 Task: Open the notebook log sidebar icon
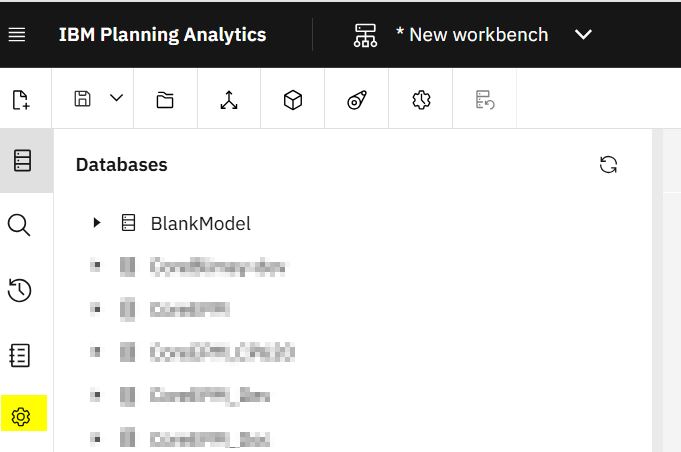click(x=19, y=354)
